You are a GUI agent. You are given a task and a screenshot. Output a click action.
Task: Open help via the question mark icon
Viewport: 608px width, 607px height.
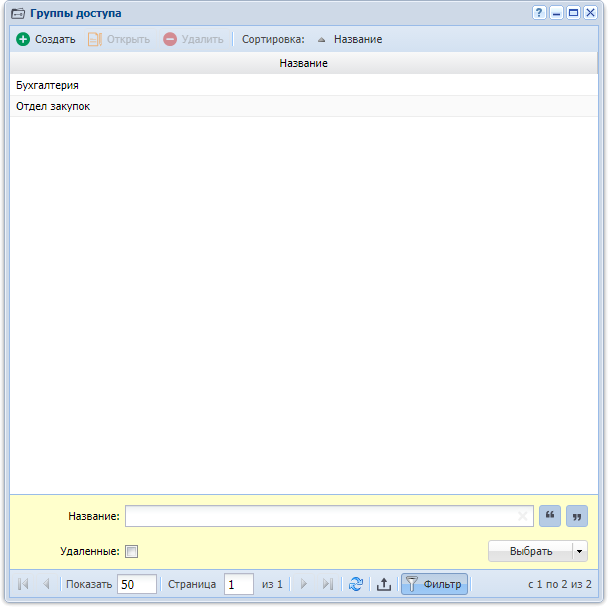click(x=539, y=12)
